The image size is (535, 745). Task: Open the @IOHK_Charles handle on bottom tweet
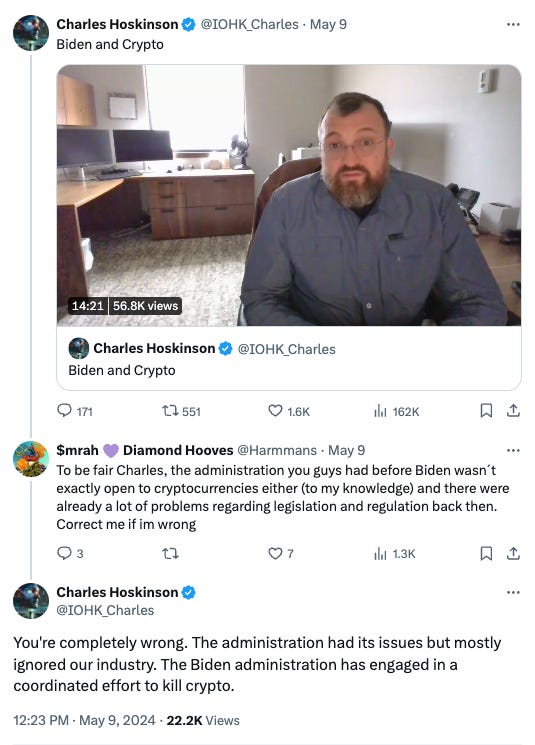(105, 610)
